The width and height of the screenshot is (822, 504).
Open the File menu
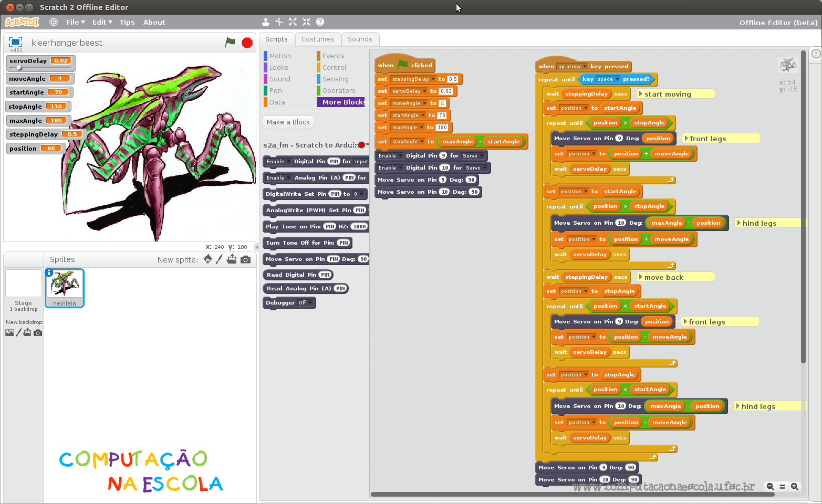(x=75, y=22)
